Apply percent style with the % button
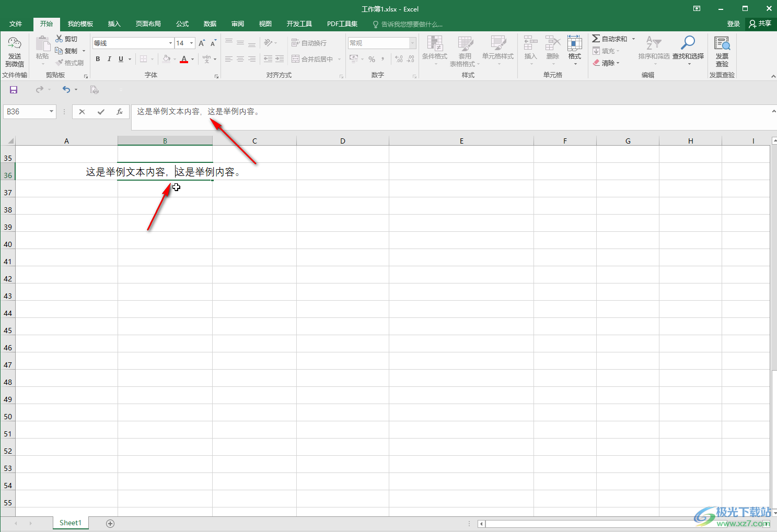Viewport: 777px width, 532px height. coord(372,59)
